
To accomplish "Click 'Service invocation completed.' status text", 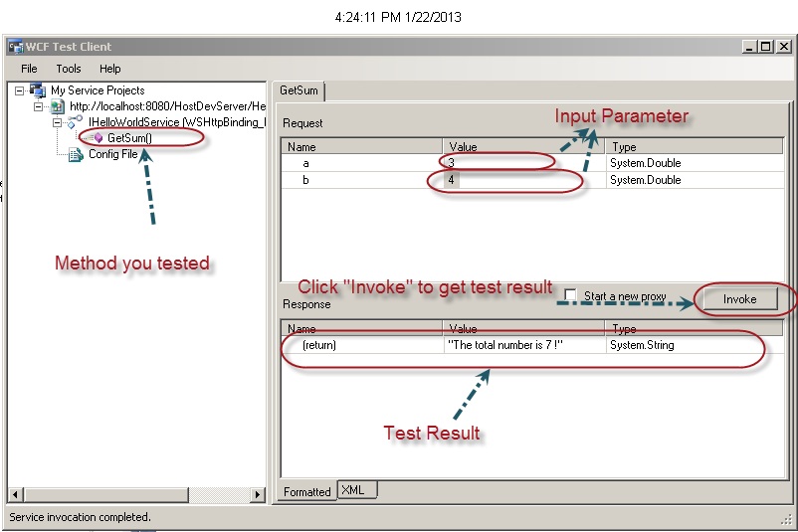I will coord(80,517).
